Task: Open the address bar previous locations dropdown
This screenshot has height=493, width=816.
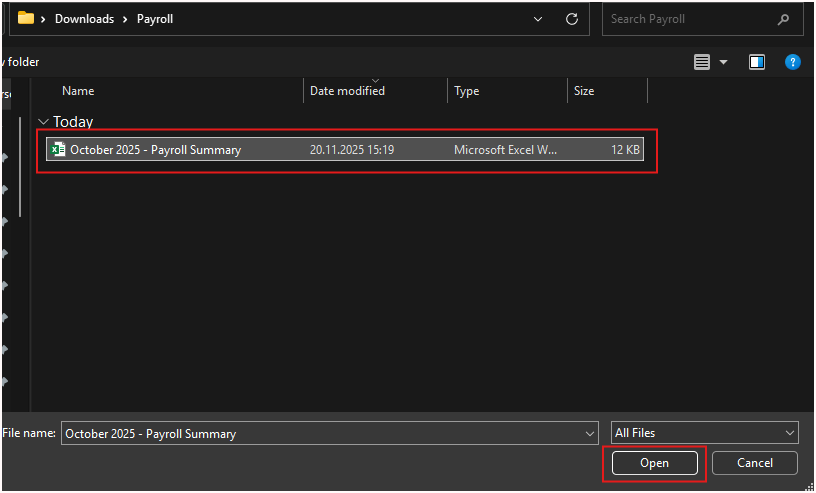Action: (539, 19)
